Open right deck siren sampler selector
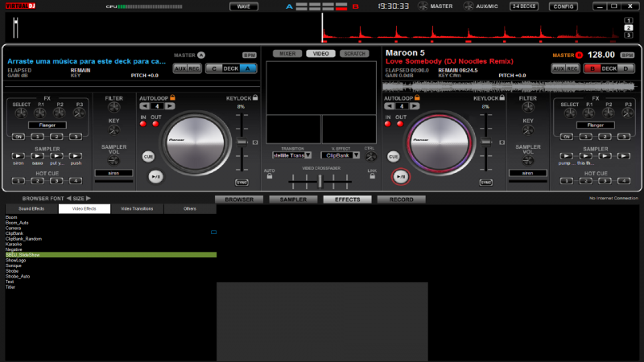The height and width of the screenshot is (362, 644). point(528,173)
